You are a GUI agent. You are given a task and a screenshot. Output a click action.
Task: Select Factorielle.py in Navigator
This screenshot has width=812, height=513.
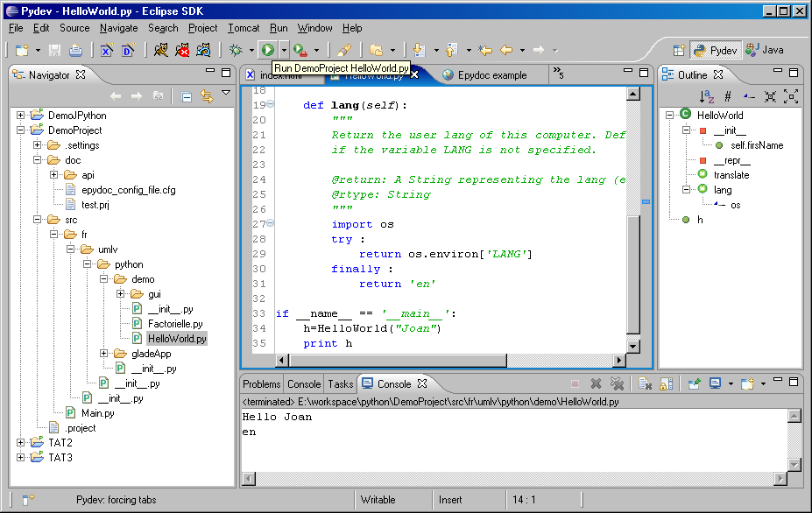(174, 324)
